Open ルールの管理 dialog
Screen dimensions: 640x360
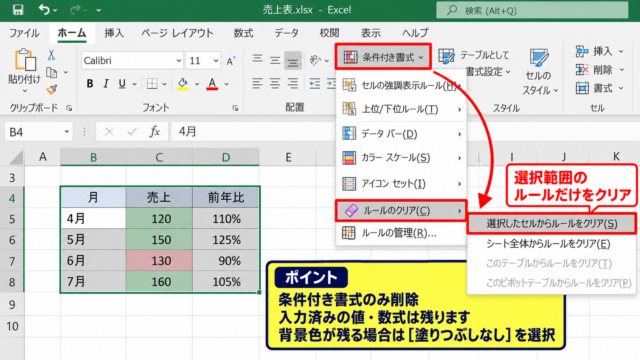click(x=401, y=233)
